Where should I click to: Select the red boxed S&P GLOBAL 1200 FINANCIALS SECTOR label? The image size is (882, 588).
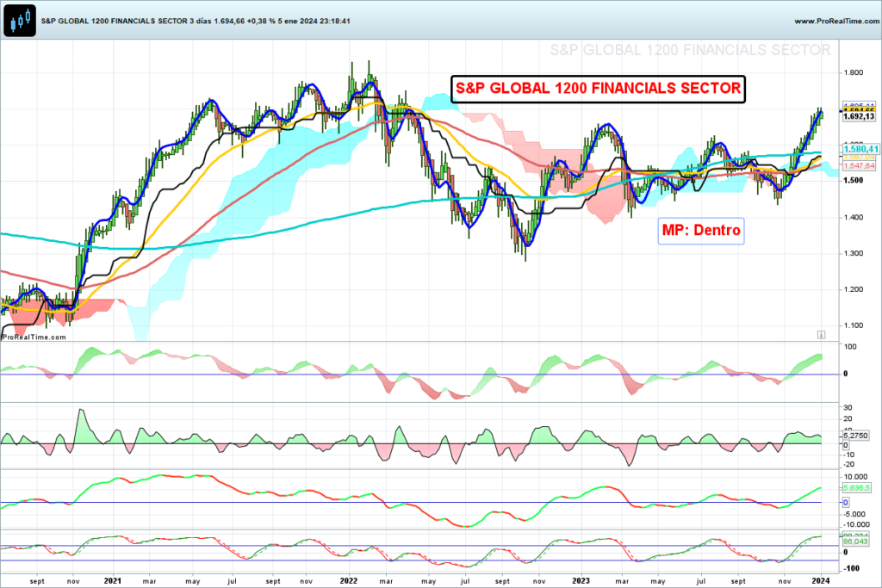pyautogui.click(x=598, y=89)
